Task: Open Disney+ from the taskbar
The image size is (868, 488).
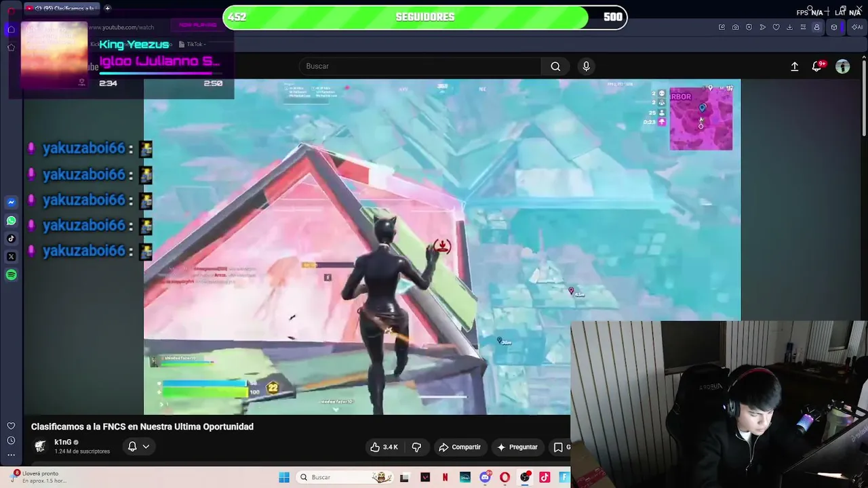Action: [x=465, y=477]
